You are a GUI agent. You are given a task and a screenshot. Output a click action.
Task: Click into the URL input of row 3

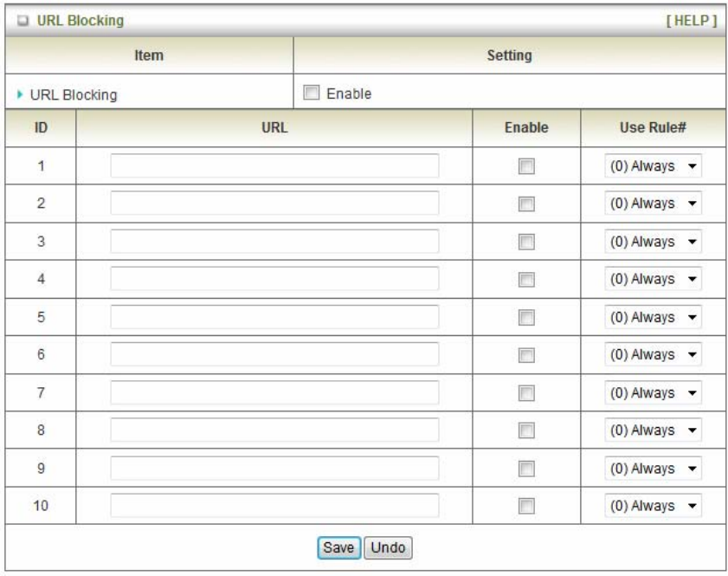pyautogui.click(x=274, y=243)
